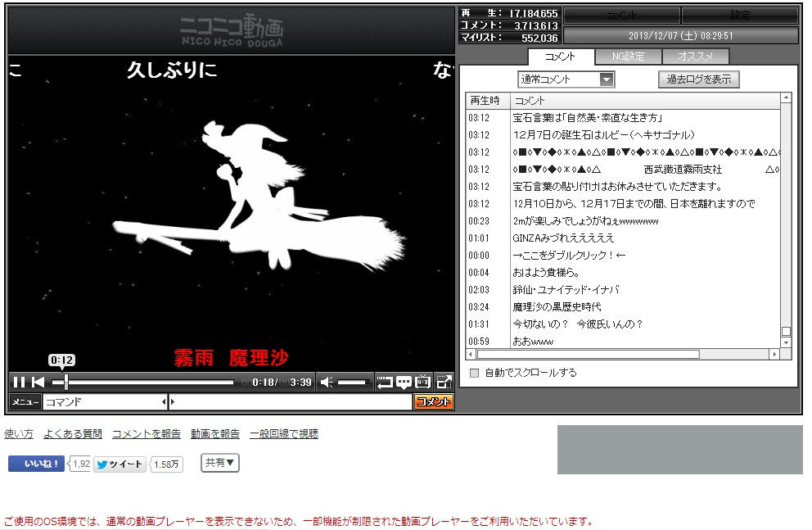Viewport: 812px width, 530px height.
Task: Open the top コメント panel button
Action: tap(621, 16)
